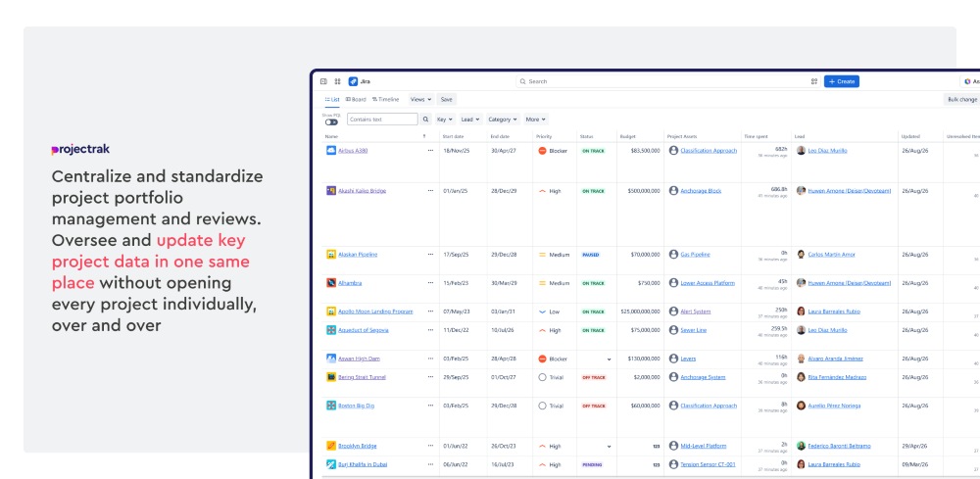980x479 pixels.
Task: Click the Aquaduct of Segovia project avatar
Action: 331,330
